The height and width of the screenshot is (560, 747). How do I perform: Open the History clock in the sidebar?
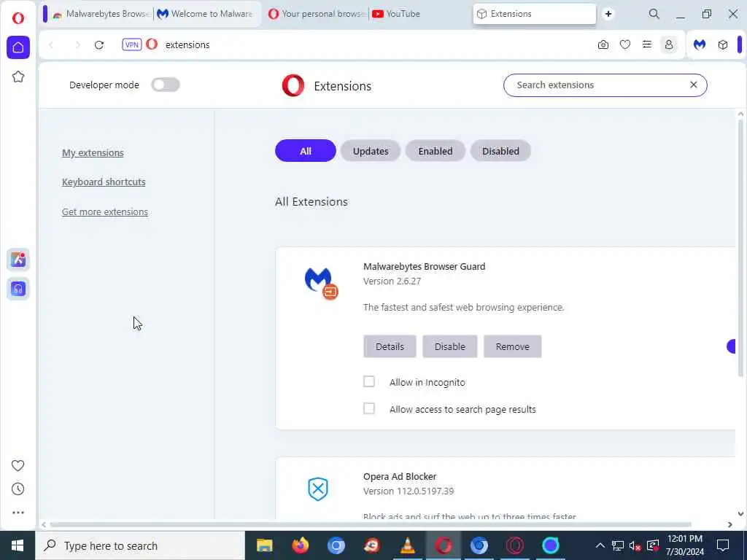tap(18, 489)
